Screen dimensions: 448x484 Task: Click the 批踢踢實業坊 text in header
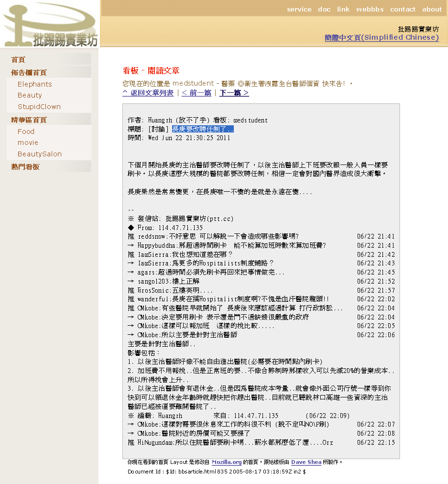point(418,29)
